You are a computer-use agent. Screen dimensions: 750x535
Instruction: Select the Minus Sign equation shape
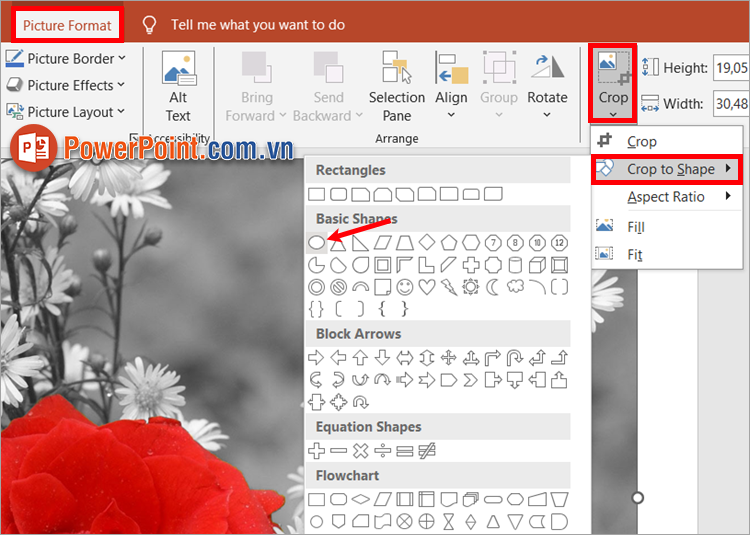[x=338, y=450]
